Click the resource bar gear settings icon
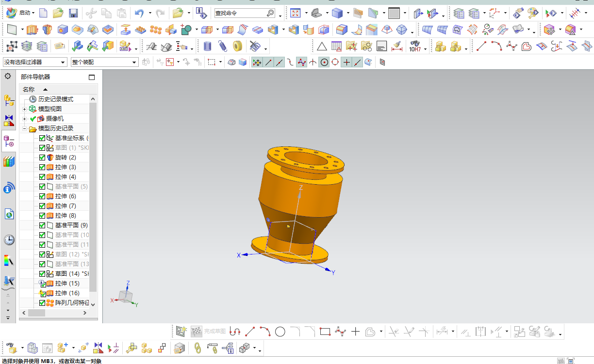The width and height of the screenshot is (594, 364). pos(8,76)
